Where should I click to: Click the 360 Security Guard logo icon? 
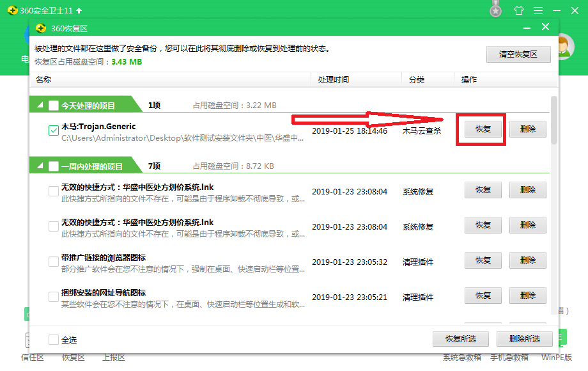click(12, 10)
